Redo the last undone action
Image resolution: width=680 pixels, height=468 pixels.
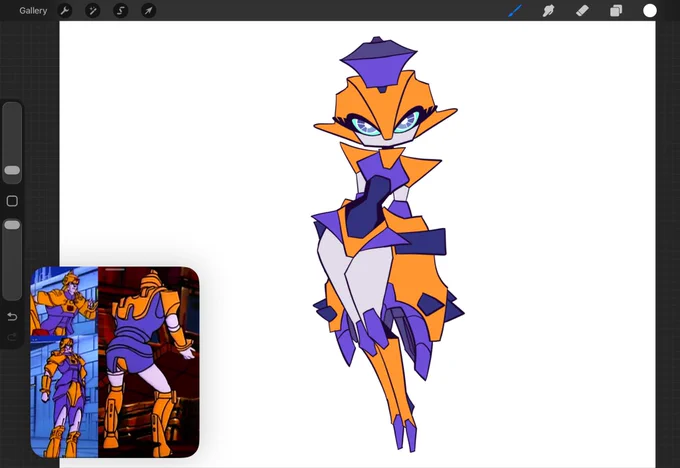click(12, 337)
